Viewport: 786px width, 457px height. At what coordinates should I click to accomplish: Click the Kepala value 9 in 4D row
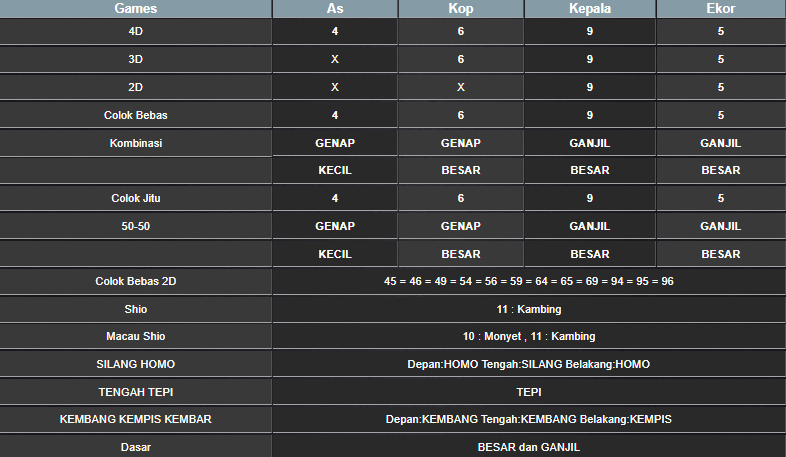590,32
